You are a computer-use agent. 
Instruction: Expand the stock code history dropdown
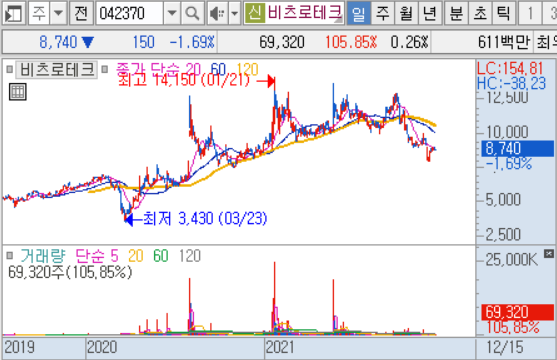tap(172, 14)
